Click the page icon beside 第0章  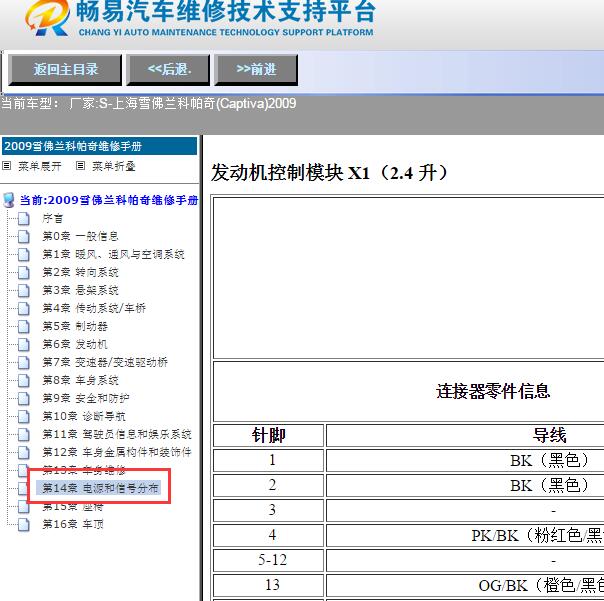click(x=23, y=236)
